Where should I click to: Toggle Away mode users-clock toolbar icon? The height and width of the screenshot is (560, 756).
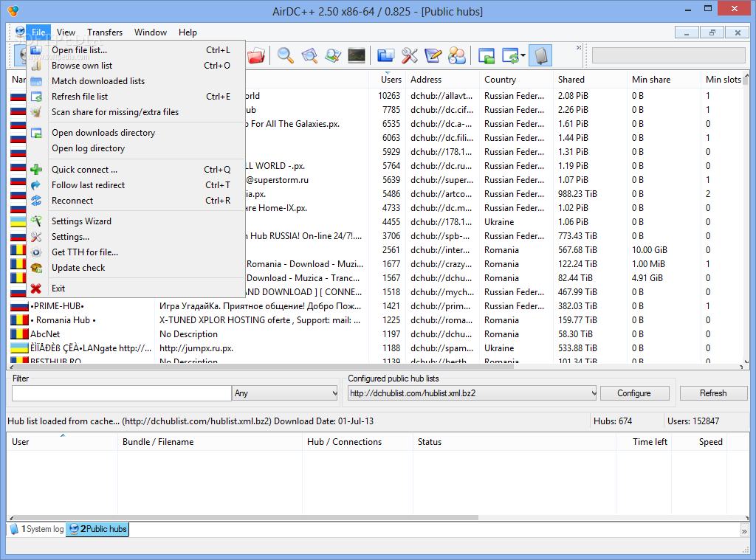[x=456, y=55]
